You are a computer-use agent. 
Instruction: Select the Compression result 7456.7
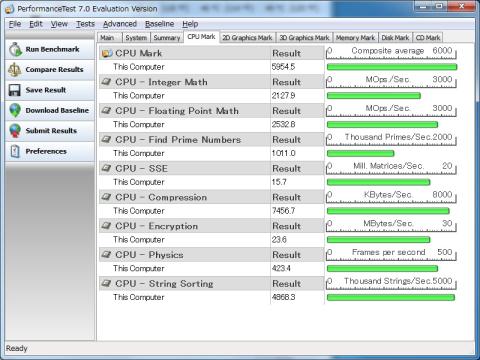283,211
